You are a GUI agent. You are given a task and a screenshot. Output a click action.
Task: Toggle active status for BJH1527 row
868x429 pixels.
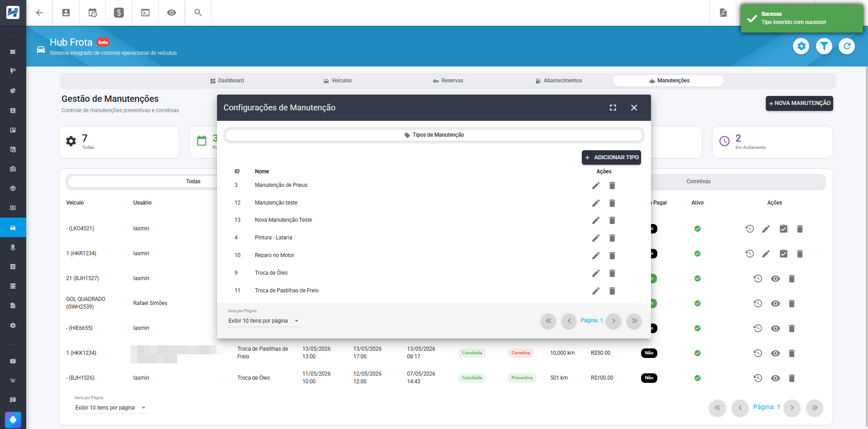coord(698,279)
